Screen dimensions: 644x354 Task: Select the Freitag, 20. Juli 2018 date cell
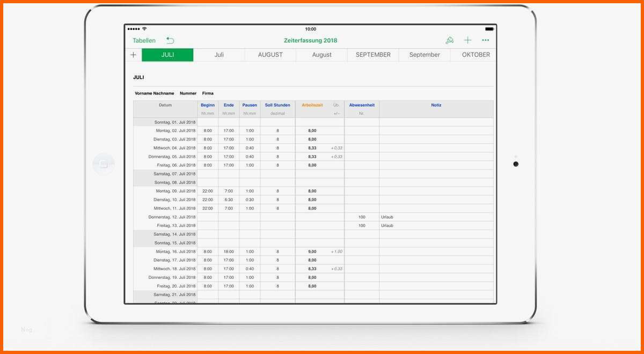(x=165, y=286)
